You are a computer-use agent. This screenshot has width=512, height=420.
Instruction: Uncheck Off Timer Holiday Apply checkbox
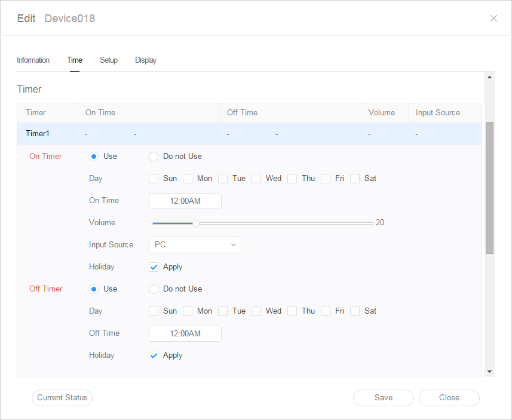tap(154, 355)
